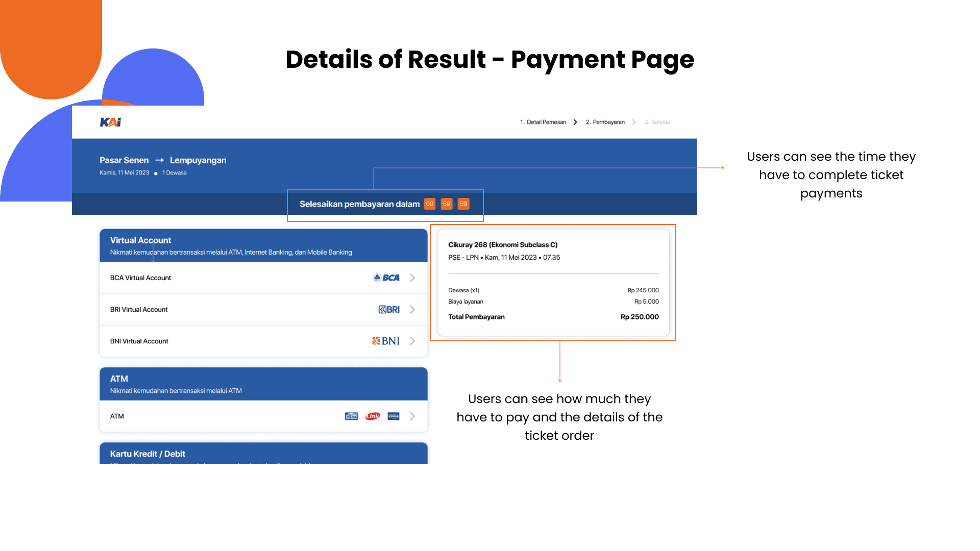This screenshot has height=551, width=980.
Task: Open BCA Virtual Account chevron
Action: pyautogui.click(x=412, y=278)
